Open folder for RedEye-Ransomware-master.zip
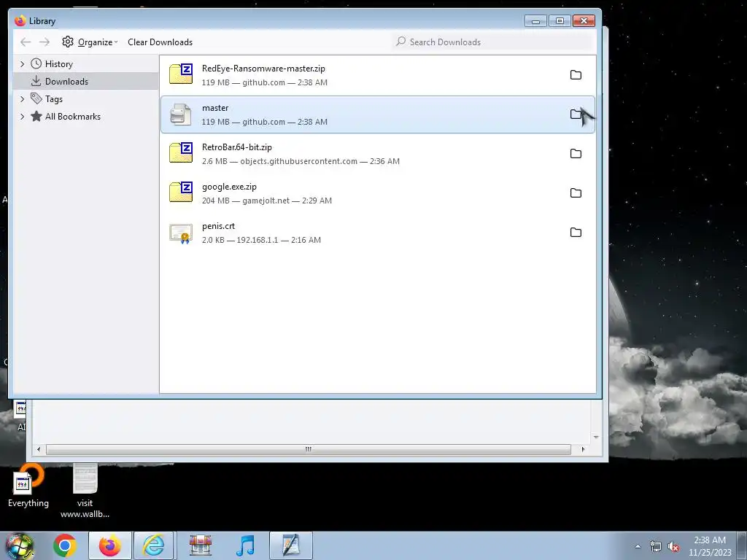The height and width of the screenshot is (560, 747). [576, 75]
